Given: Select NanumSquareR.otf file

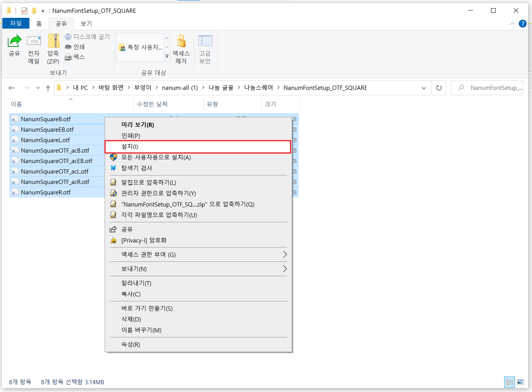Looking at the screenshot, I should 46,192.
